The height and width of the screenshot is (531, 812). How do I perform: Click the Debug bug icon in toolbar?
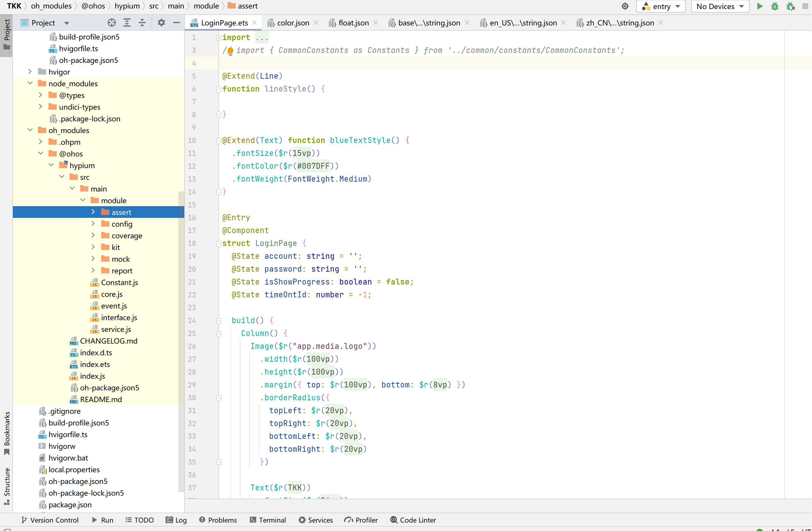tap(775, 6)
